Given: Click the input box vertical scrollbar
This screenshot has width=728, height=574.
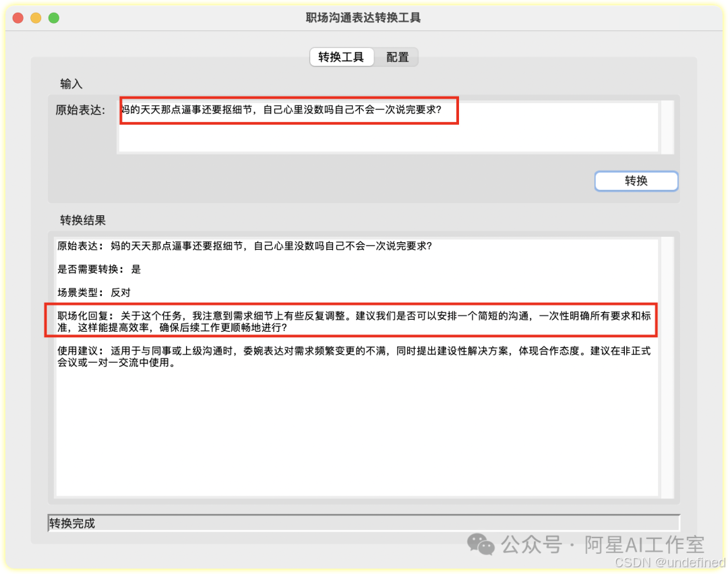Looking at the screenshot, I should (x=667, y=127).
